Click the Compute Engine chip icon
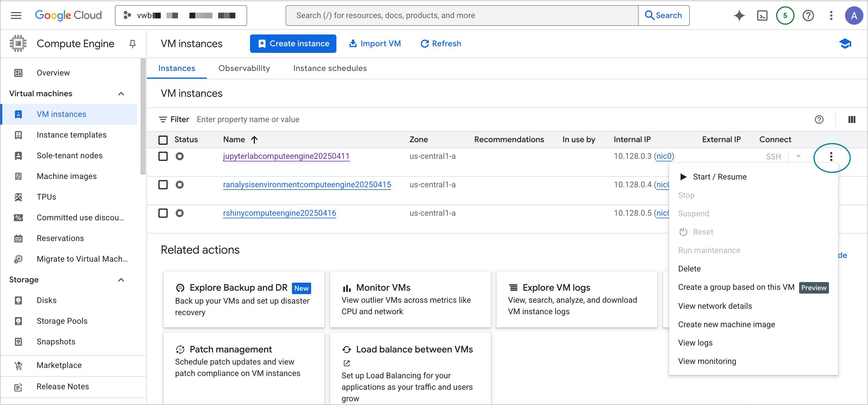The height and width of the screenshot is (405, 868). 18,43
